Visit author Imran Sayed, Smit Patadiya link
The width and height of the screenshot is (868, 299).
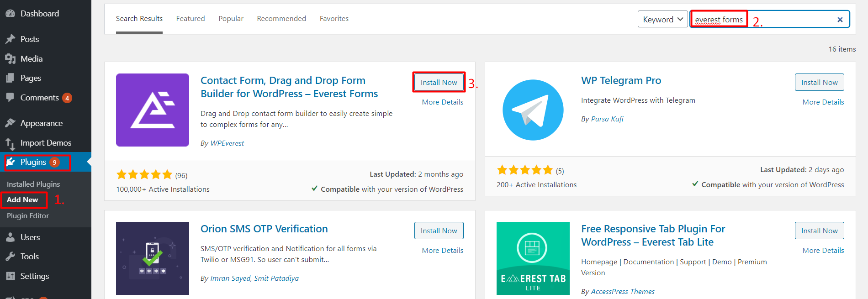tap(254, 278)
